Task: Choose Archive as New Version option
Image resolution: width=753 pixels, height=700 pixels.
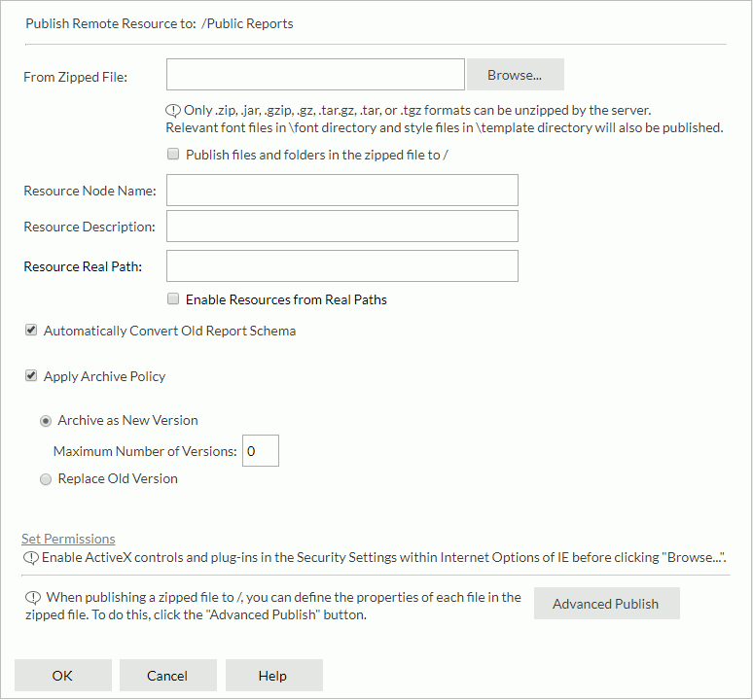Action: tap(45, 421)
